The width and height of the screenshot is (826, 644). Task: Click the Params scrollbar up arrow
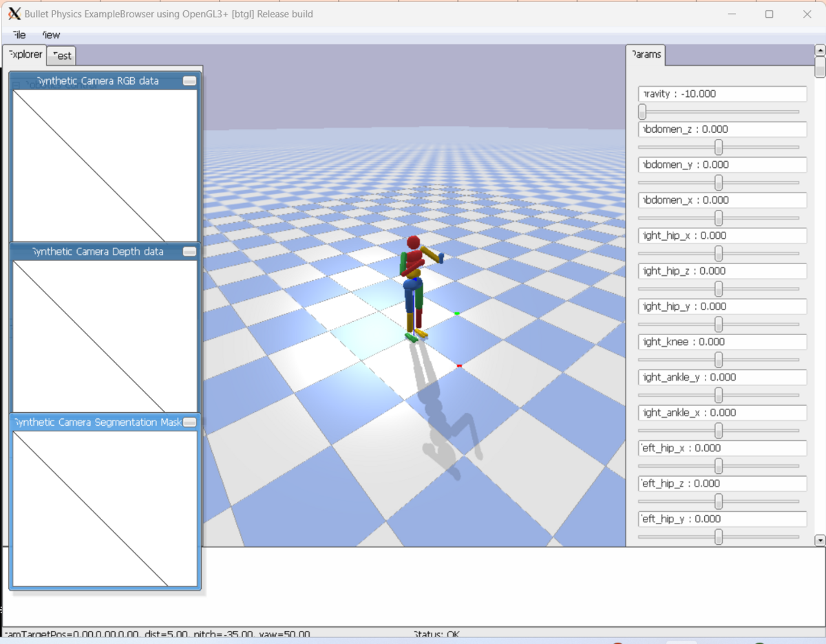[x=820, y=50]
